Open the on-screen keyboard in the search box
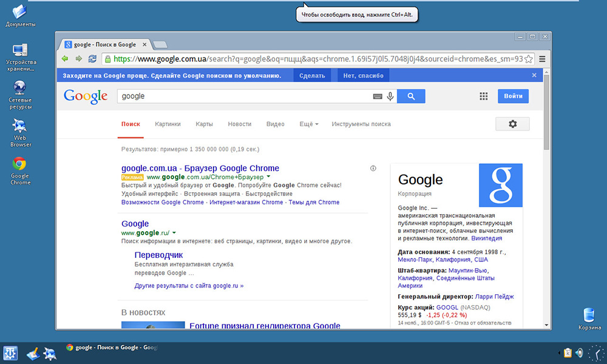 click(378, 96)
